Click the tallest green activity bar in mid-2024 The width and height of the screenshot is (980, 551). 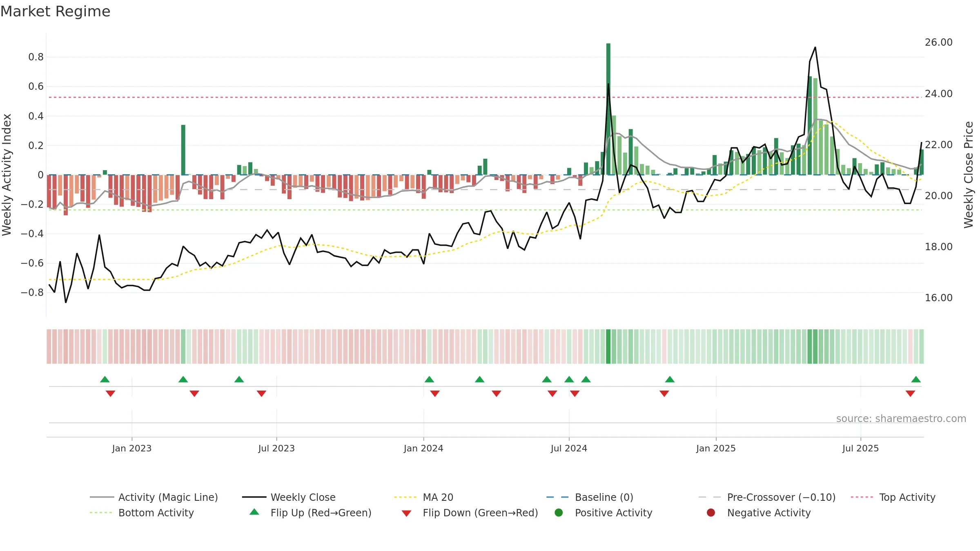pyautogui.click(x=608, y=109)
